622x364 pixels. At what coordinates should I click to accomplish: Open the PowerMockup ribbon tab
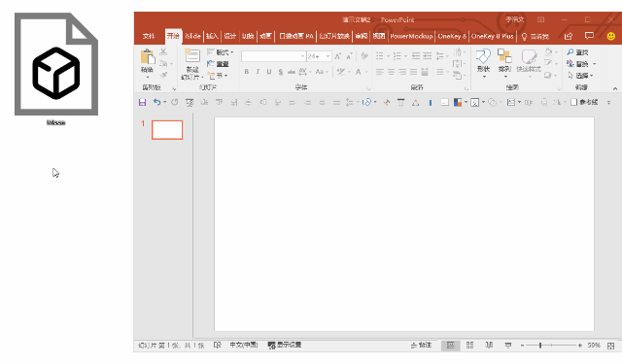(x=411, y=36)
